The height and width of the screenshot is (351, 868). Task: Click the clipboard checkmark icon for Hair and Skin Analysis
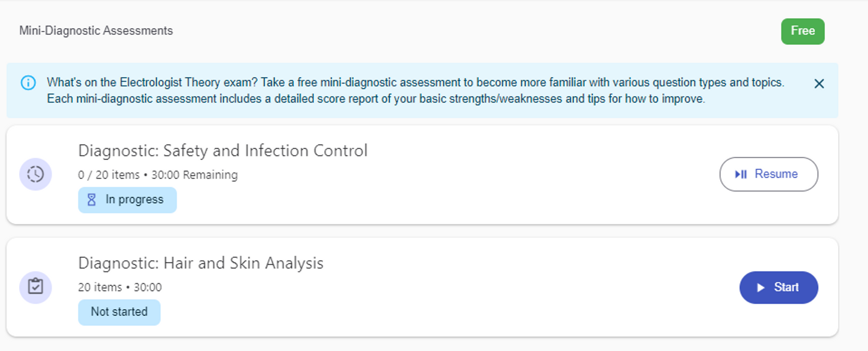[x=35, y=287]
